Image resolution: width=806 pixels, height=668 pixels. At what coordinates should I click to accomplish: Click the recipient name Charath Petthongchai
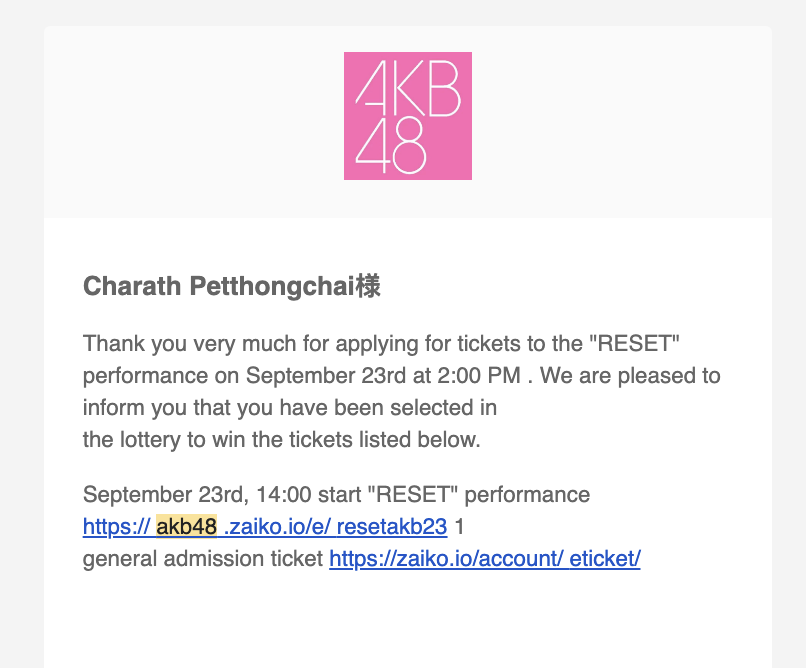coord(219,287)
